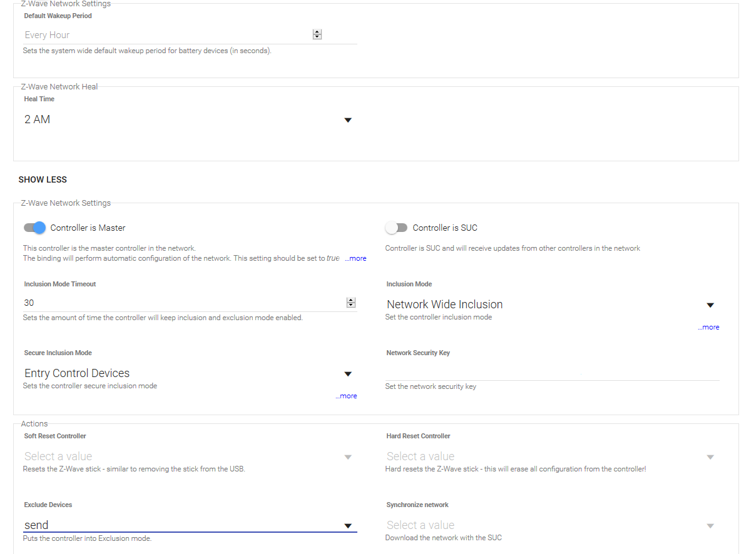
Task: Select the Network Wide Inclusion value text
Action: pos(445,305)
